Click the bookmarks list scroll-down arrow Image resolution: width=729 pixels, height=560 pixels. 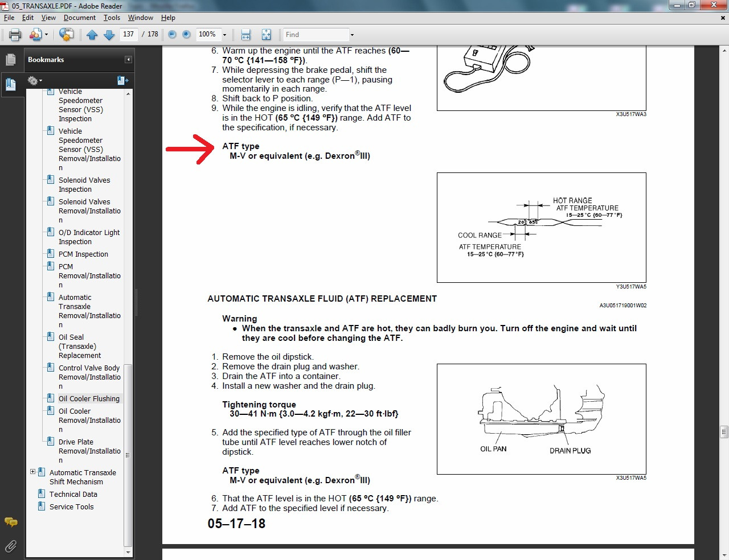click(128, 552)
